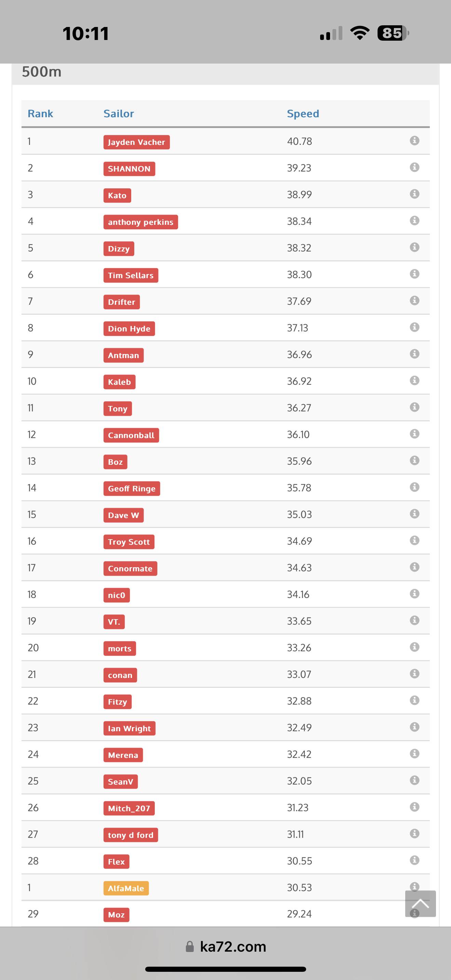Click info icon in Cannonball row
Viewport: 451px width, 980px height.
pyautogui.click(x=414, y=434)
